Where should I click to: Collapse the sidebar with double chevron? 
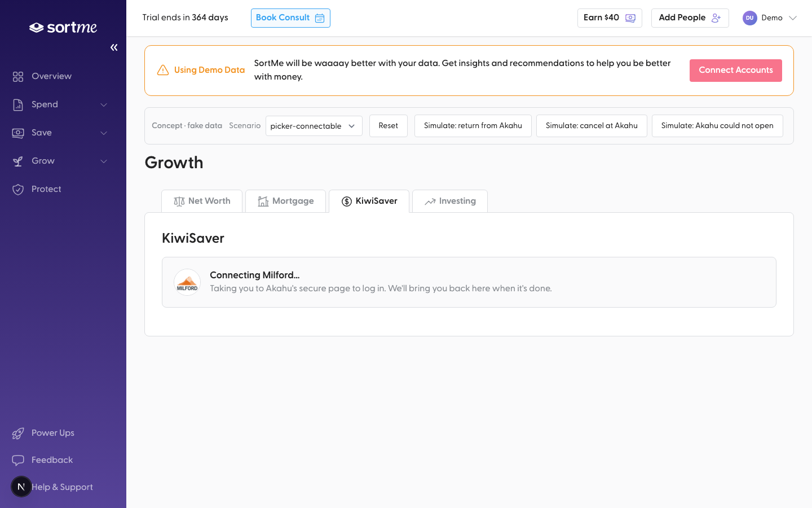point(114,47)
